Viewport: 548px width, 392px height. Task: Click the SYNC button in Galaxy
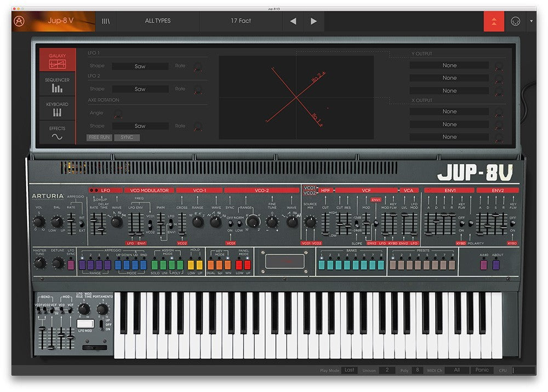point(127,137)
